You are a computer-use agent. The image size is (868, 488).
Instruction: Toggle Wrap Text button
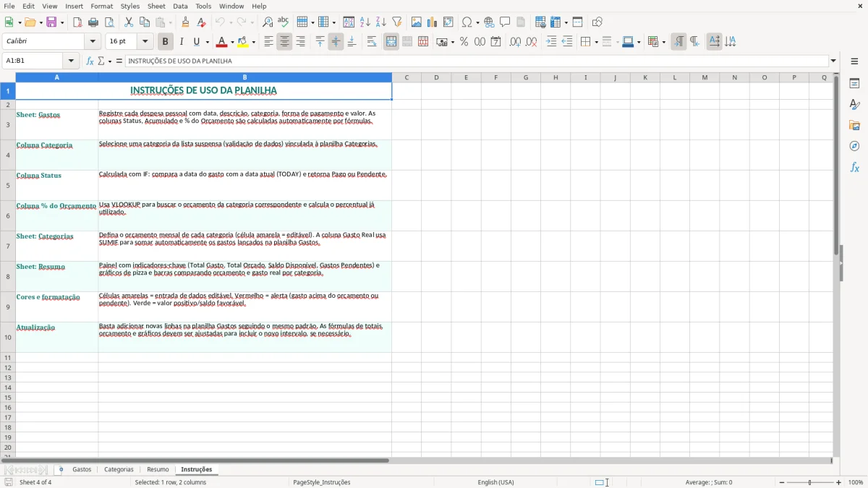[x=372, y=42]
